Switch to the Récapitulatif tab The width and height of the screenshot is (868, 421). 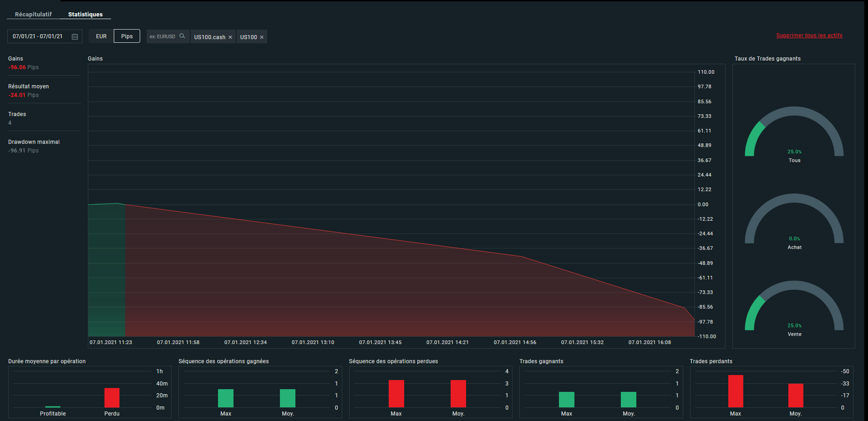[33, 14]
